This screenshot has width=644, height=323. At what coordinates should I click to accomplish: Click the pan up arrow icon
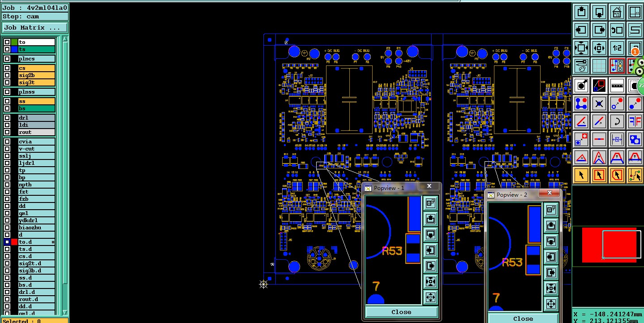click(x=581, y=12)
